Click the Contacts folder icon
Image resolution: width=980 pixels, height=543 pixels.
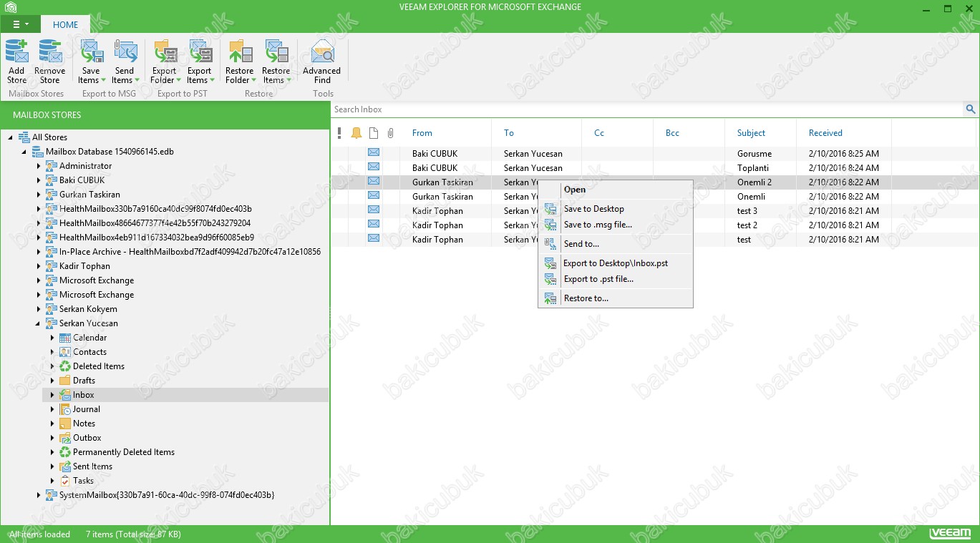pos(65,352)
